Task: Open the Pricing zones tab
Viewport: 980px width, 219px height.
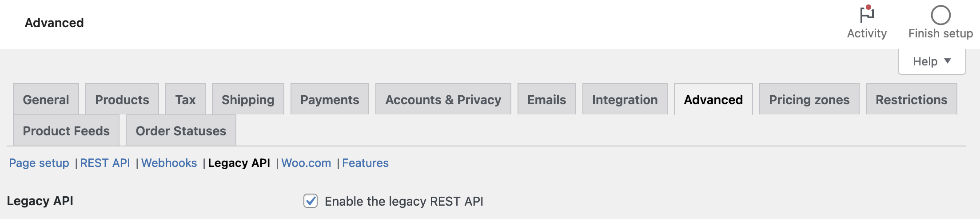Action: pos(809,99)
